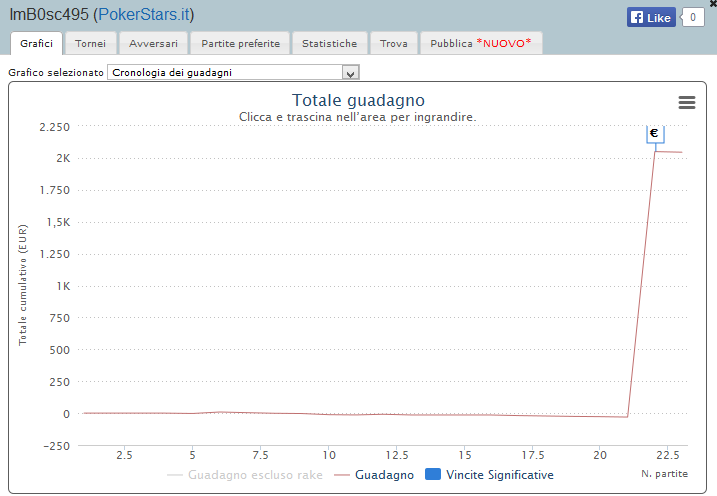717x496 pixels.
Task: Click the line's low point at game 21
Action: (x=627, y=417)
